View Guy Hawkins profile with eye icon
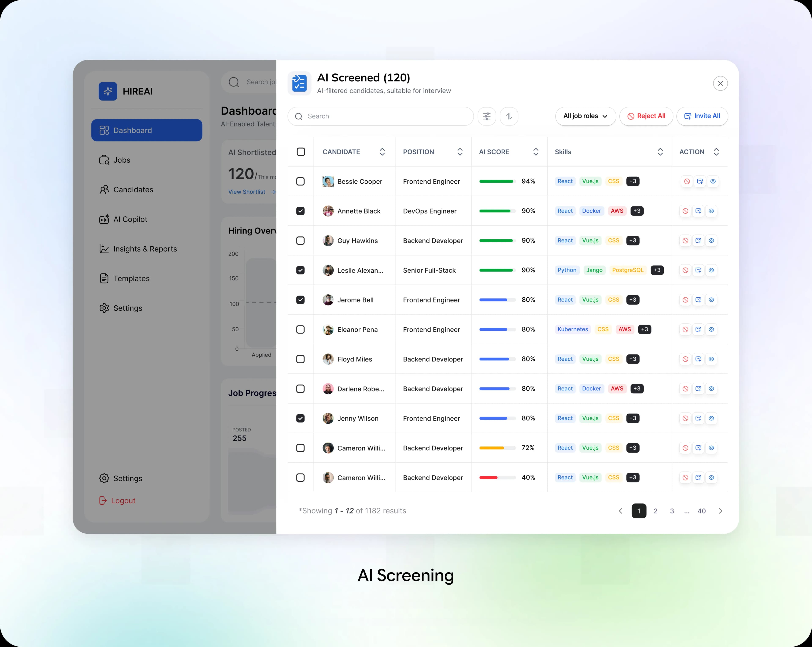The height and width of the screenshot is (647, 812). (711, 241)
